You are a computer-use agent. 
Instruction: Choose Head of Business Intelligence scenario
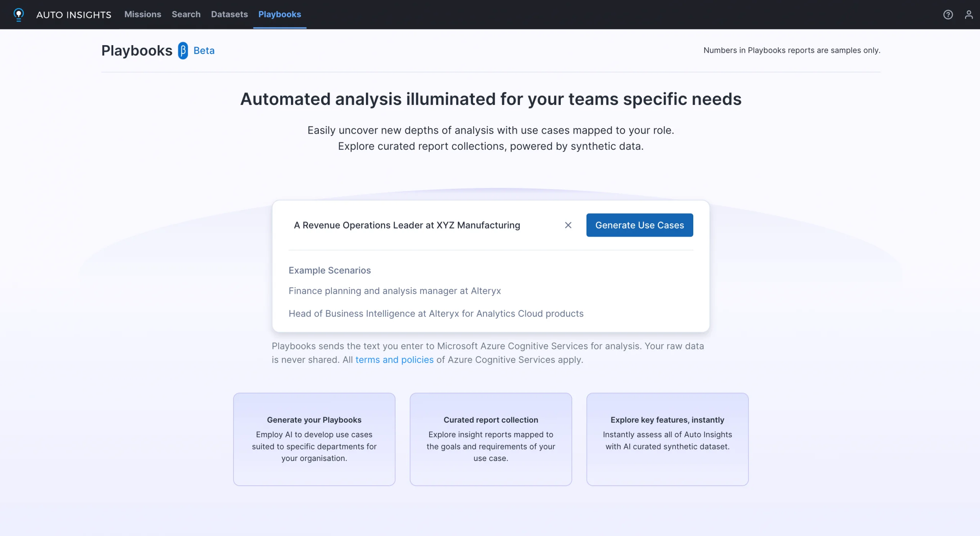tap(436, 314)
